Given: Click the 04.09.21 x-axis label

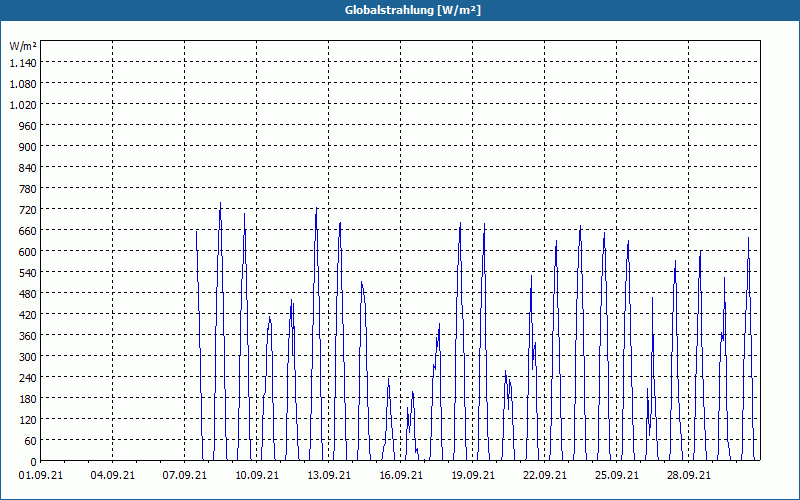Looking at the screenshot, I should [x=113, y=476].
